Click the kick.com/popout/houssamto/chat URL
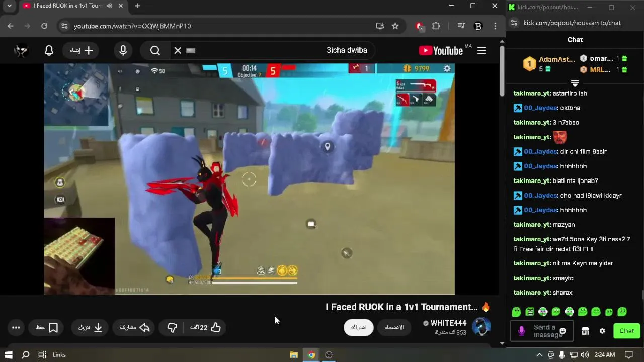644x362 pixels. 572,23
